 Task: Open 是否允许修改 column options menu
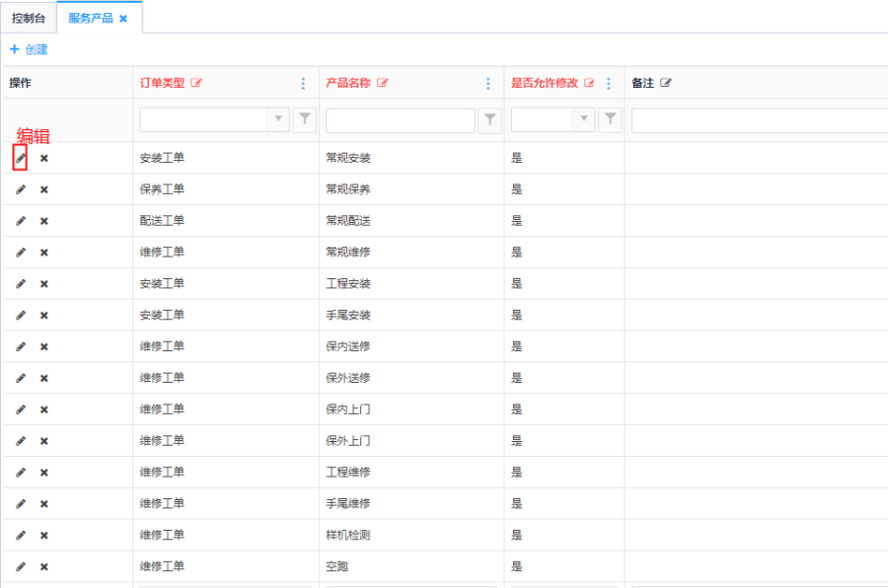[609, 84]
